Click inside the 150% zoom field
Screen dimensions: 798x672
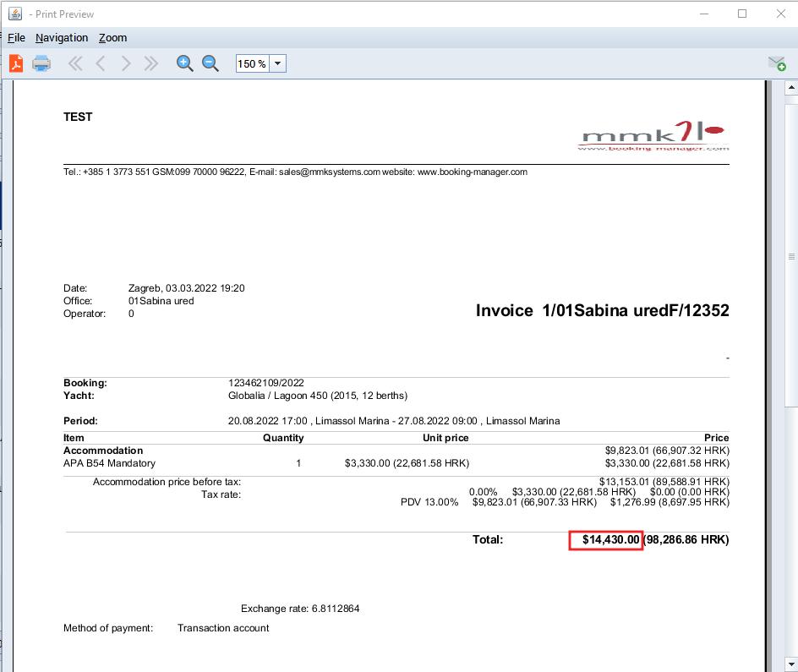(x=249, y=63)
